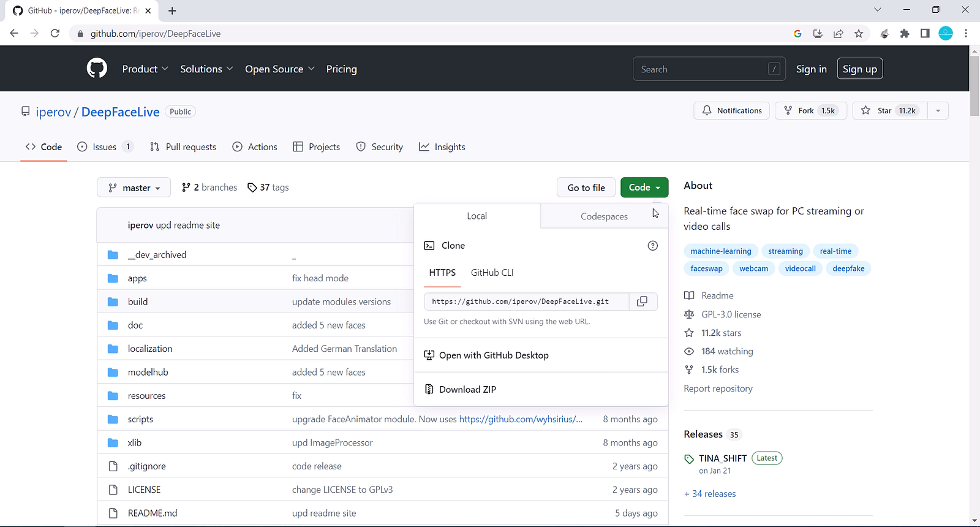Copy the HTTPS clone URL

coord(642,301)
